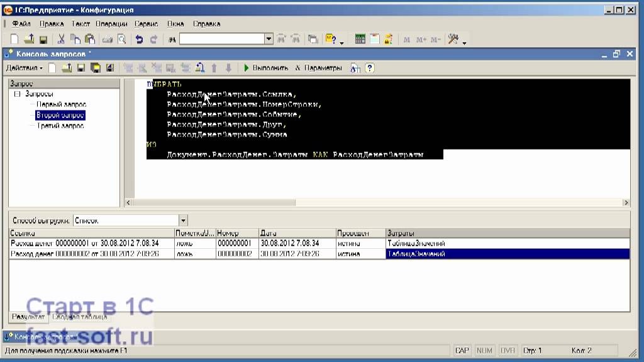Open the Правка menu
The height and width of the screenshot is (362, 644).
tap(52, 24)
